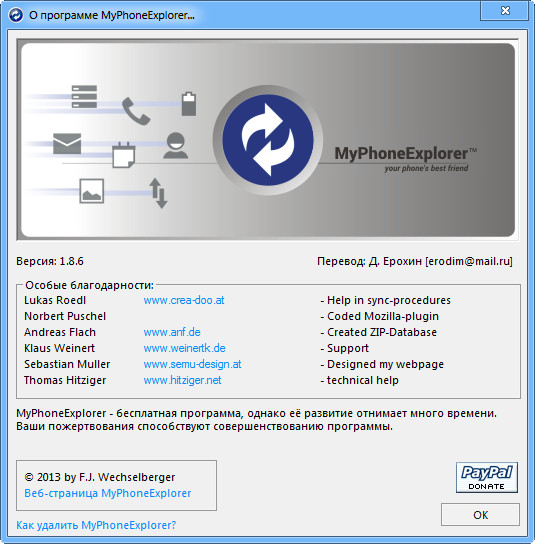Click the PayPal Donate button
Image resolution: width=535 pixels, height=544 pixels.
tap(487, 477)
